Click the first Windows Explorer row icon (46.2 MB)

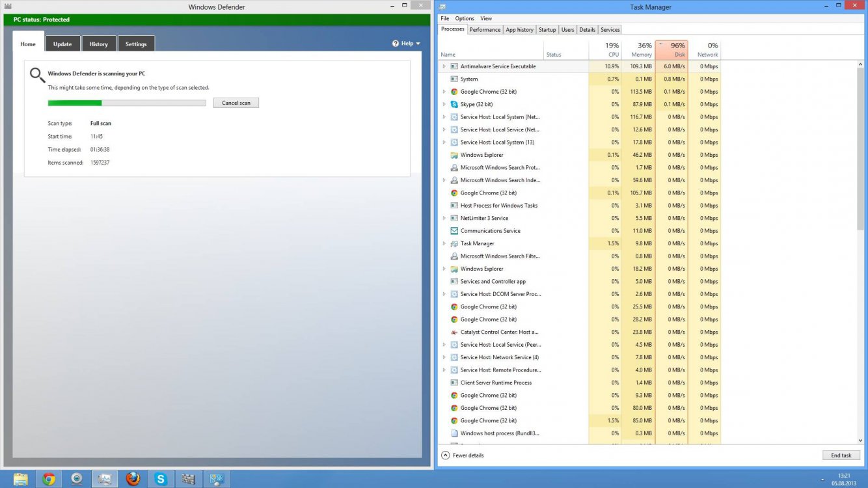[x=454, y=155]
